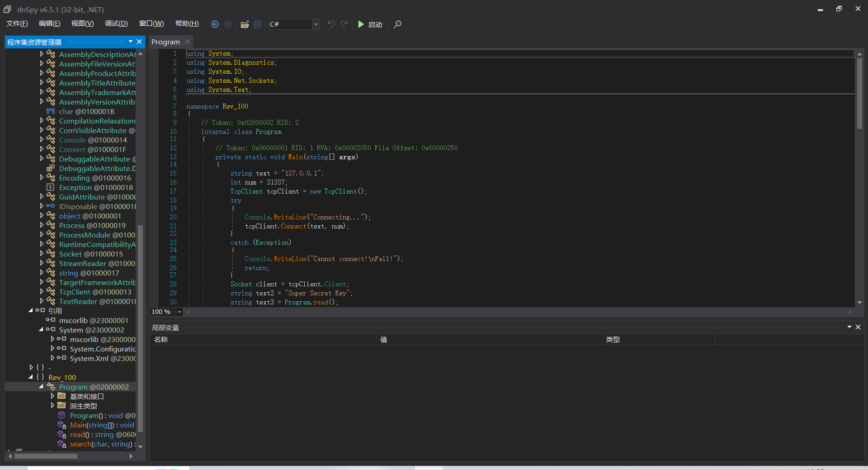
Task: Open the 编辑(E) menu
Action: 49,24
